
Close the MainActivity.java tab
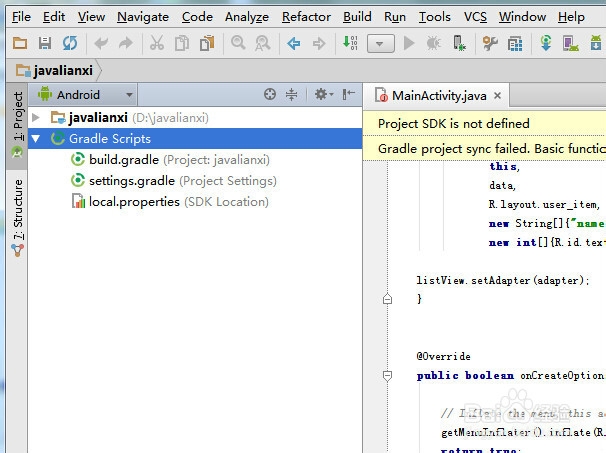[x=497, y=95]
